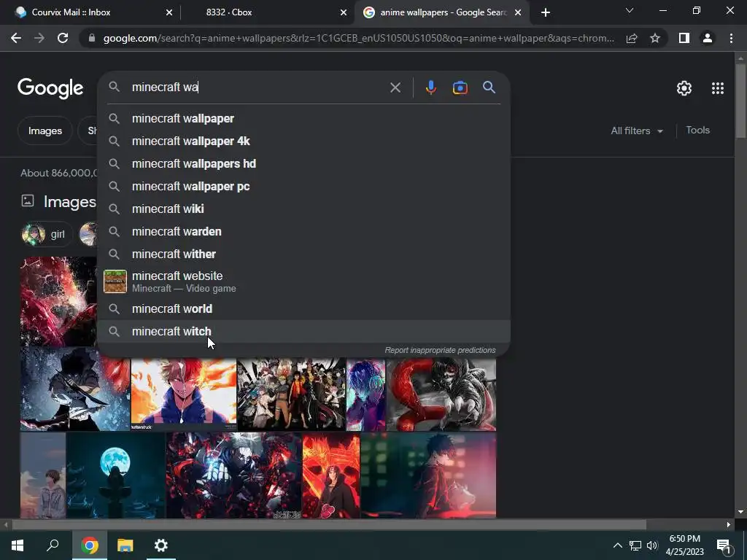Select suggestion minecraft wallpaper pc
This screenshot has width=747, height=560.
[303, 186]
